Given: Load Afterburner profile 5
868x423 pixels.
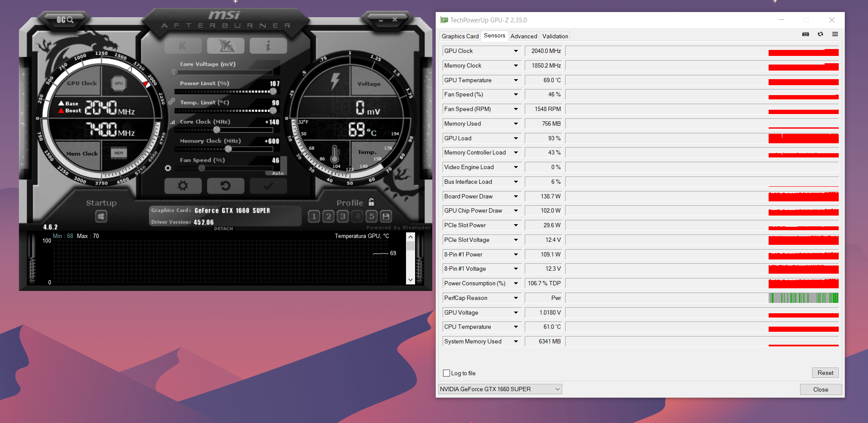Looking at the screenshot, I should [372, 216].
